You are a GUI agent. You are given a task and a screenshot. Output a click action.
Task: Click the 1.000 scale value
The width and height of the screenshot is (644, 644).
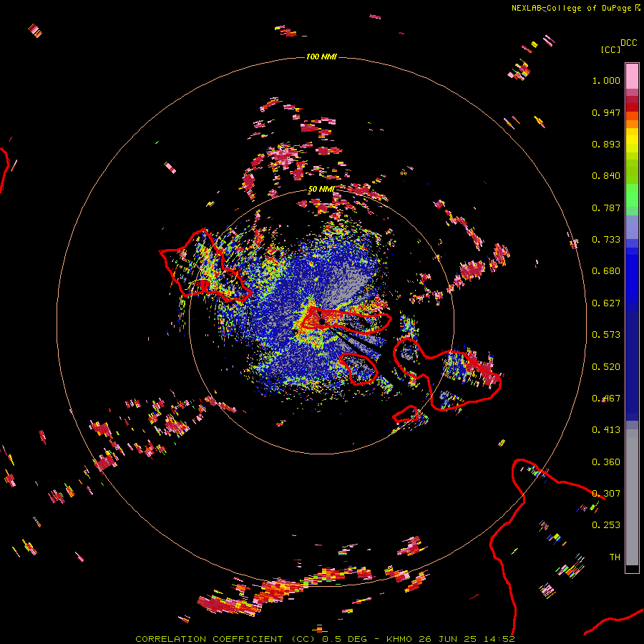[606, 80]
